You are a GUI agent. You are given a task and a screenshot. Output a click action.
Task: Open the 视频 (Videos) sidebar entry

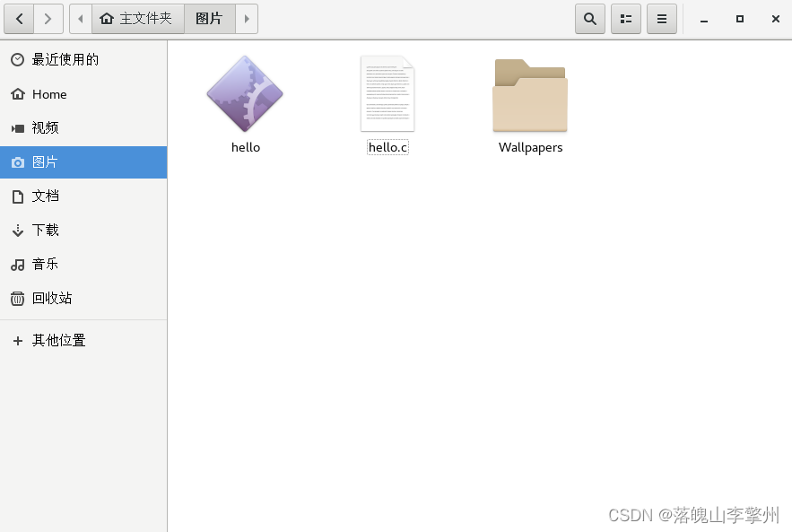(51, 127)
